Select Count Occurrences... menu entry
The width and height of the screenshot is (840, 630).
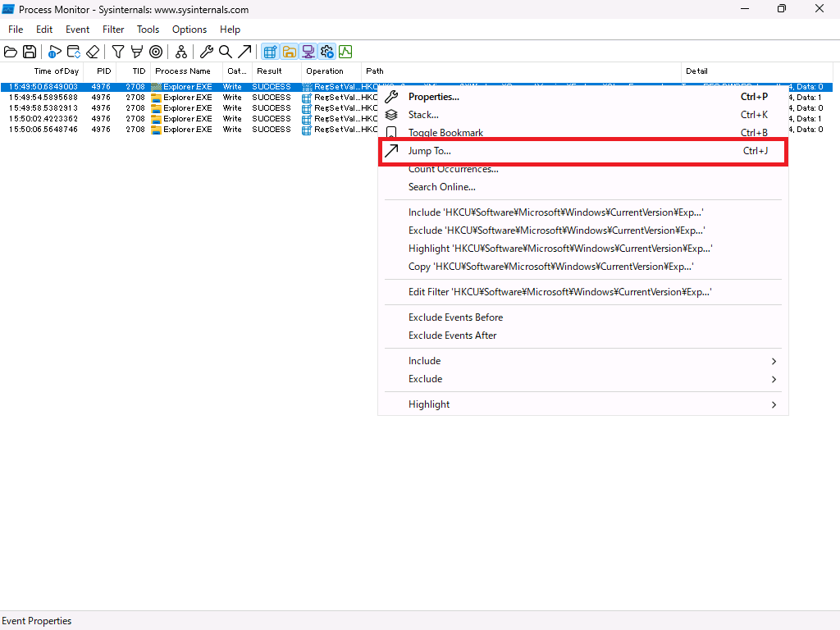click(583, 169)
